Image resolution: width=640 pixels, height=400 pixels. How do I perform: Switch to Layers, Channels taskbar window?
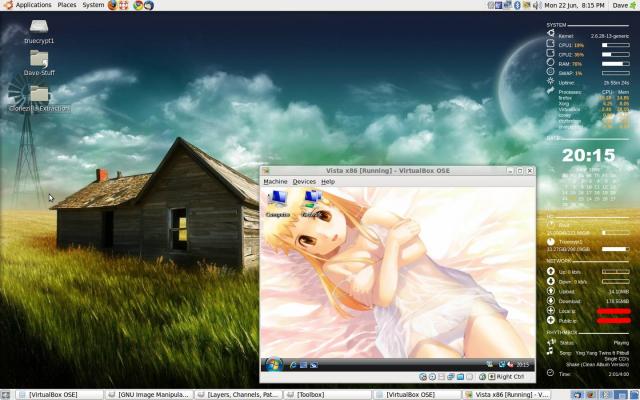pyautogui.click(x=238, y=395)
